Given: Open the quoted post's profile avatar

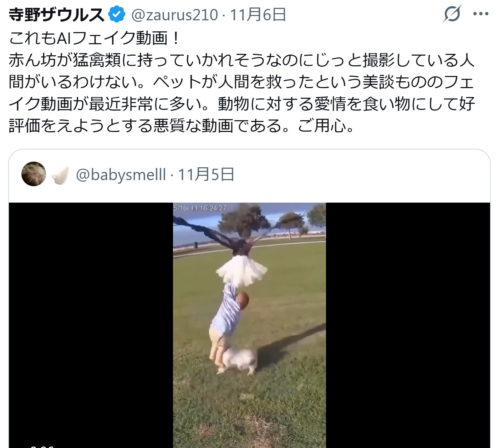Looking at the screenshot, I should [34, 174].
